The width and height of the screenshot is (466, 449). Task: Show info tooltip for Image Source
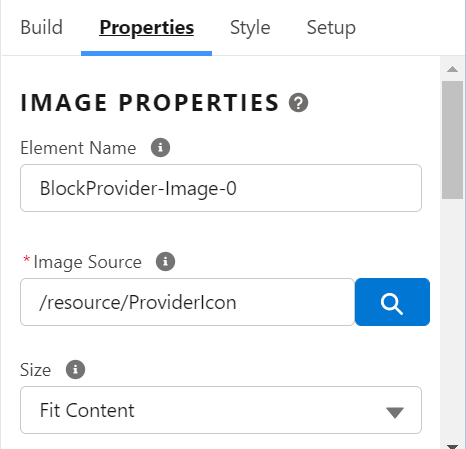165,261
